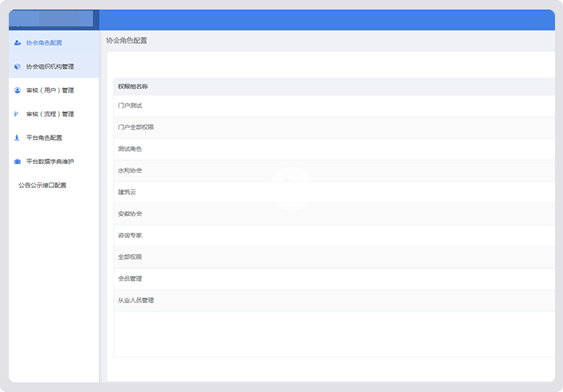Screen dimensions: 563x392
Task: Select the 安徽协会 row
Action: pos(130,214)
